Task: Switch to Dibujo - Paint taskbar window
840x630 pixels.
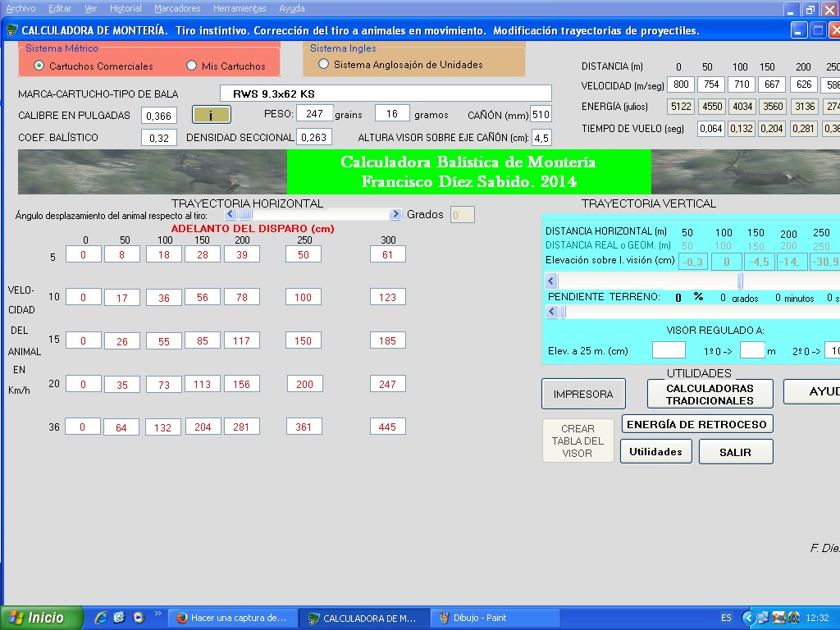Action: click(x=476, y=618)
